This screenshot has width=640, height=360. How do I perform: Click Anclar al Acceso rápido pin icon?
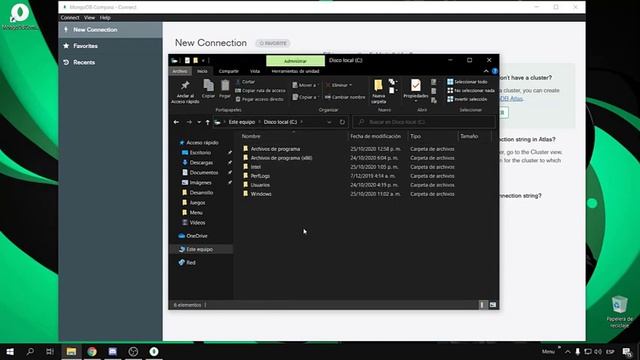[x=185, y=86]
